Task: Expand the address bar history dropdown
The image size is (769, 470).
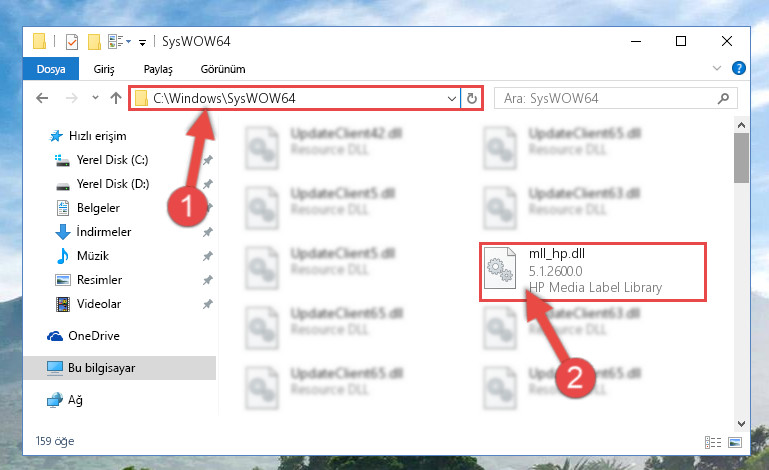Action: click(x=452, y=99)
